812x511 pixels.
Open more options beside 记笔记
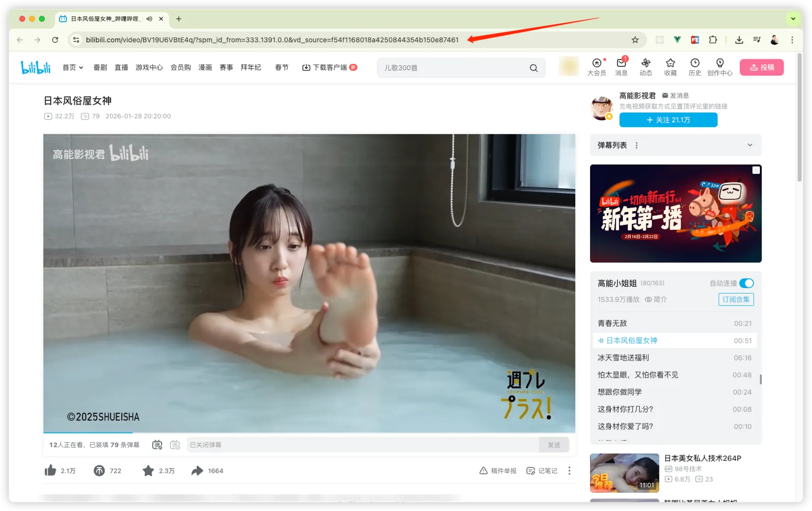tap(569, 471)
